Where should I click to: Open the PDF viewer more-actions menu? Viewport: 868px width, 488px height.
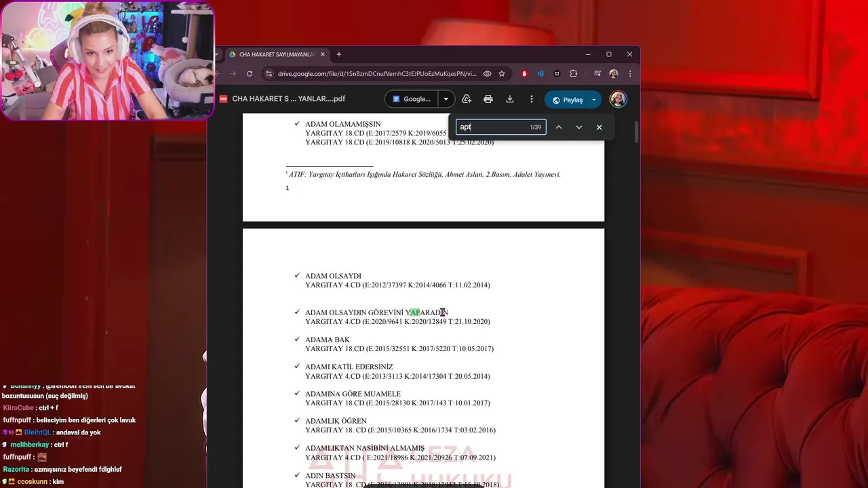click(532, 99)
